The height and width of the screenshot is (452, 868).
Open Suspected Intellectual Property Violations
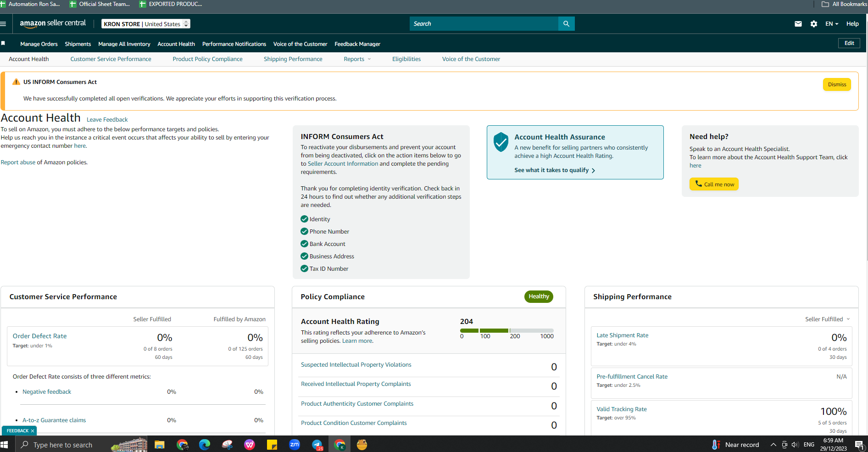(356, 365)
